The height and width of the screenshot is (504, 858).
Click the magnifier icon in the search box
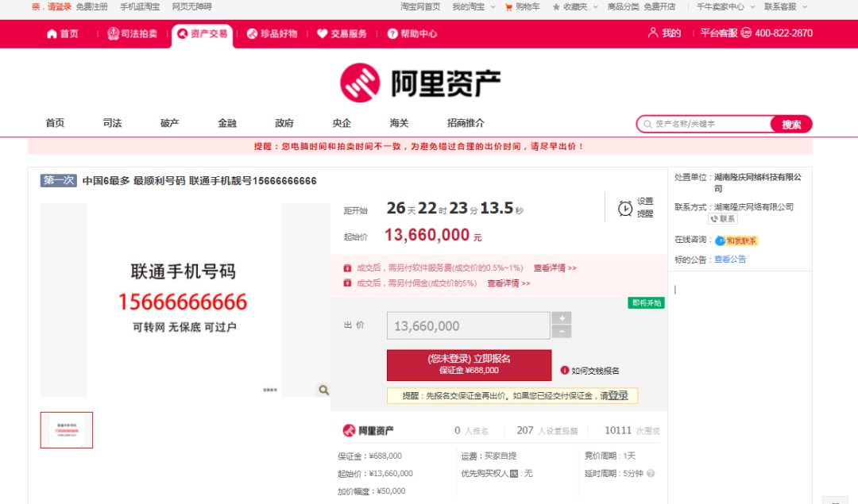[x=648, y=124]
